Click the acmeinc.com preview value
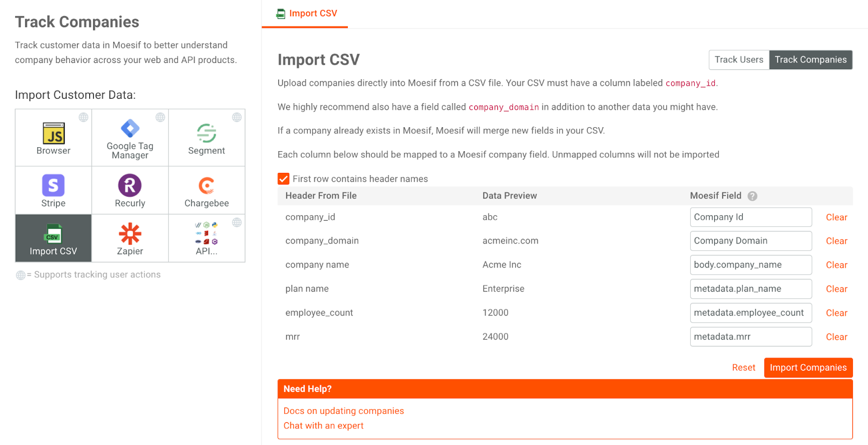 [511, 241]
